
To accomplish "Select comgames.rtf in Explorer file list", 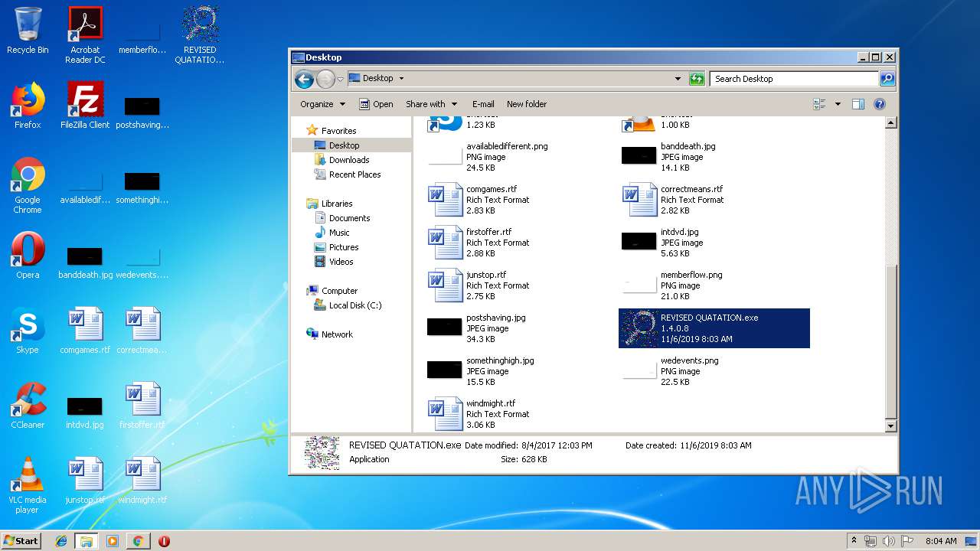I will pos(521,200).
